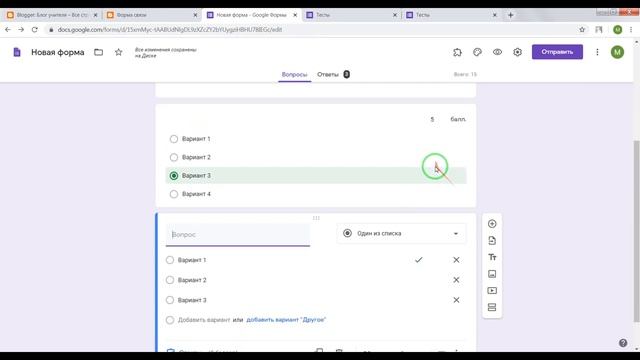The image size is (640, 360).
Task: Open the Один из списка question type dropdown
Action: [x=401, y=233]
